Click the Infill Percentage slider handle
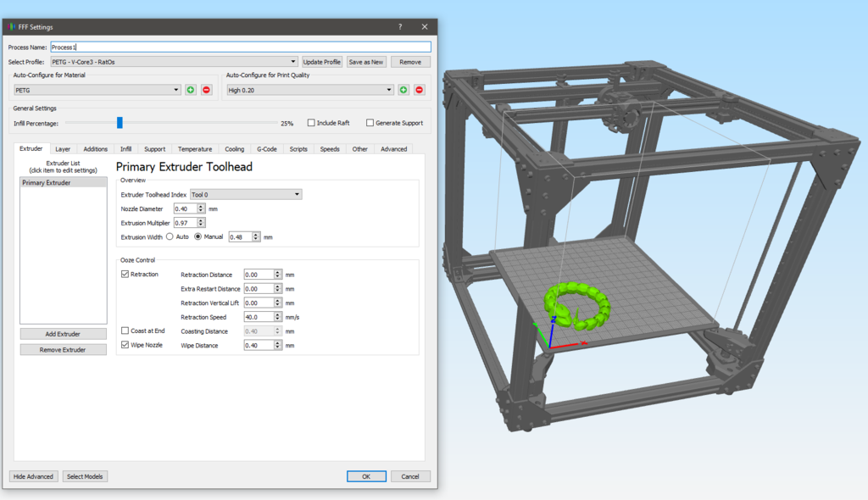This screenshot has width=868, height=500. tap(120, 123)
